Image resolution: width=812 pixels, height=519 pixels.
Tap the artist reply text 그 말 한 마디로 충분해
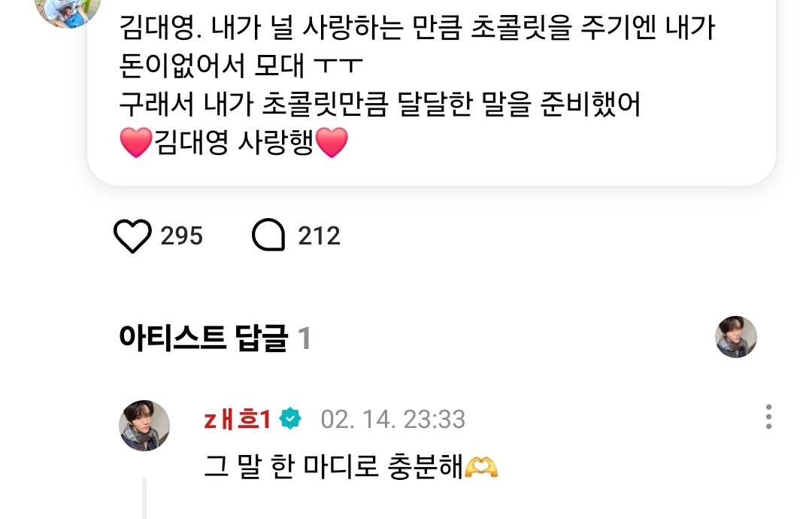[x=334, y=466]
